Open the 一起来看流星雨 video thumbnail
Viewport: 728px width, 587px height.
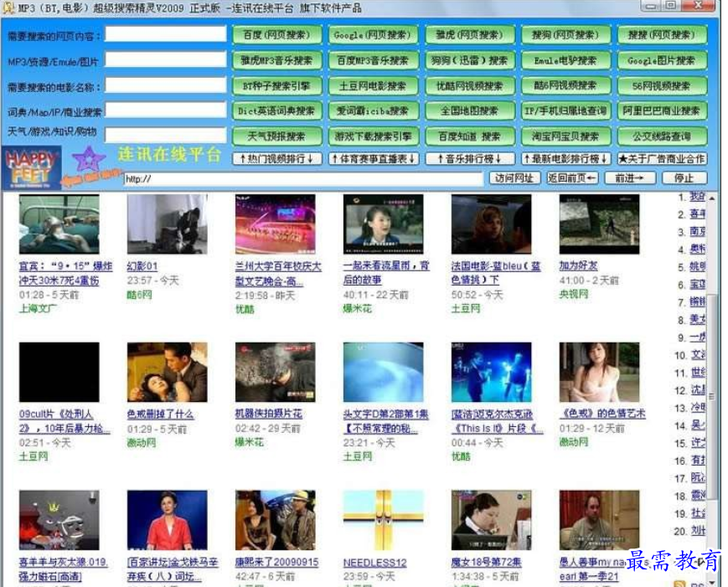[383, 224]
